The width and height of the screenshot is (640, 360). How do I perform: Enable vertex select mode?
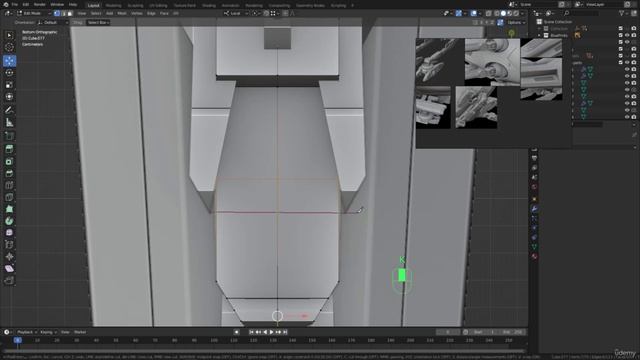click(57, 13)
